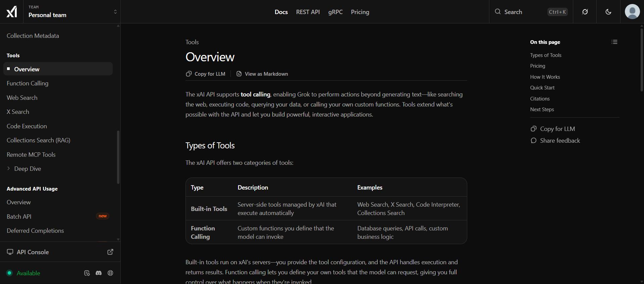Click the sidebar scrollbar thumb
The image size is (644, 284).
(118, 157)
